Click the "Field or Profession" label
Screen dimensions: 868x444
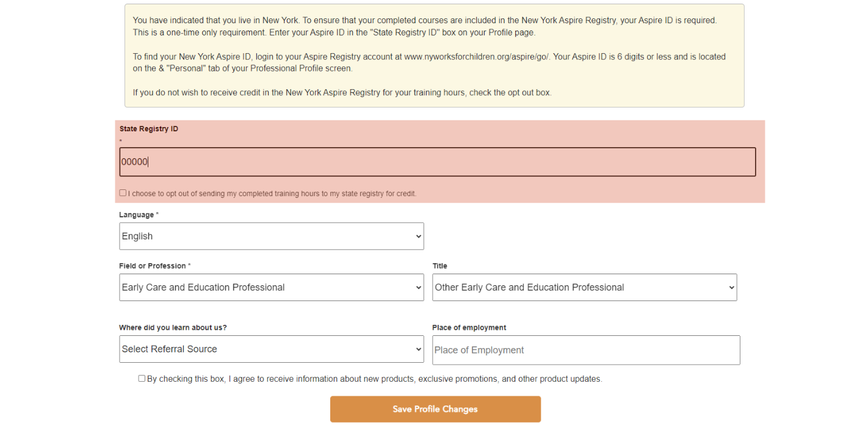(153, 266)
